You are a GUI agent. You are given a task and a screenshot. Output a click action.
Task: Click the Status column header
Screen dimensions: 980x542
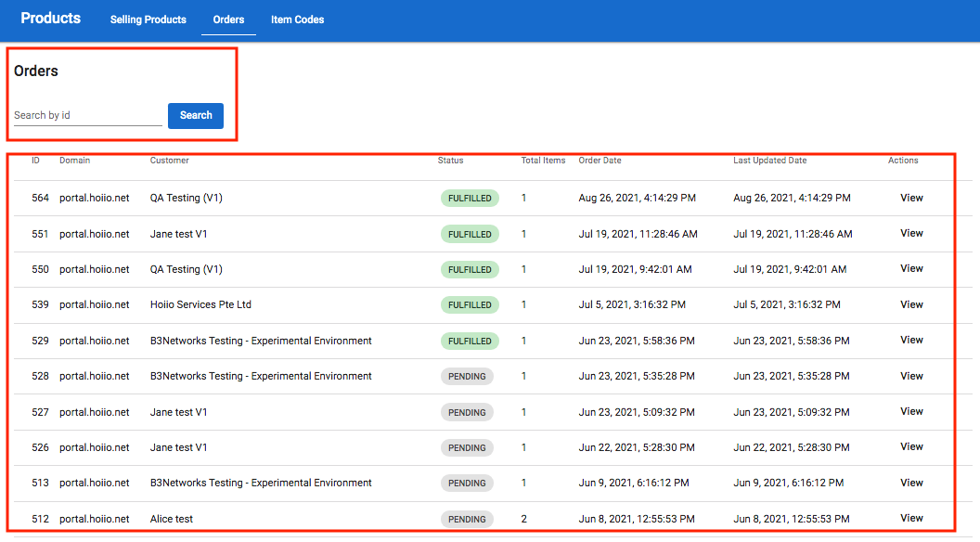[451, 161]
